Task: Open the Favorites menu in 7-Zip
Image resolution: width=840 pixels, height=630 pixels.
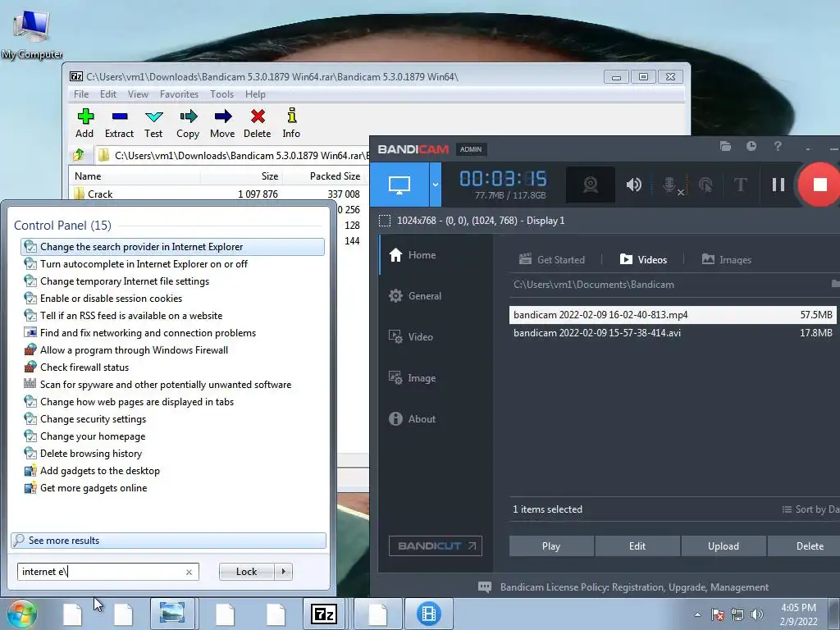Action: [x=179, y=94]
